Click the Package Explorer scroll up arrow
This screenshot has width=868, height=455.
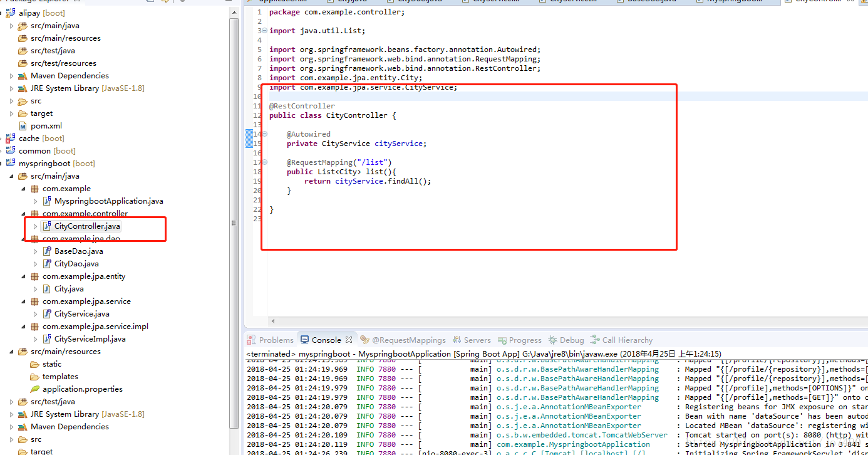[x=234, y=11]
